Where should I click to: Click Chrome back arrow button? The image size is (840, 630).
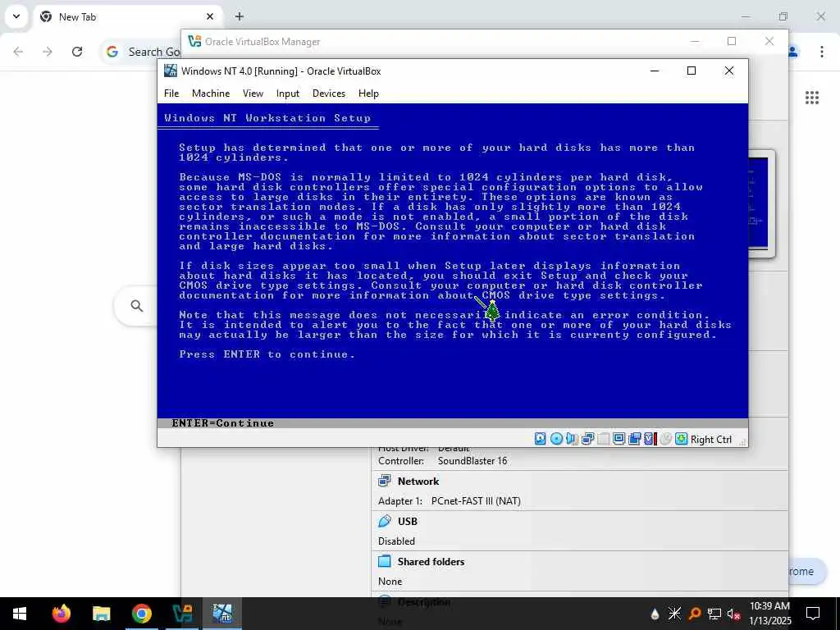(x=18, y=52)
